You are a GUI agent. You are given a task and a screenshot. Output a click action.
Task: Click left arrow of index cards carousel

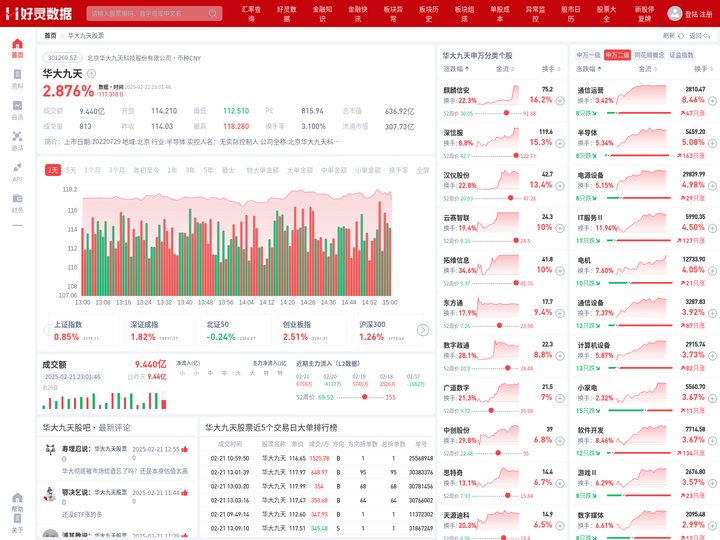click(49, 330)
